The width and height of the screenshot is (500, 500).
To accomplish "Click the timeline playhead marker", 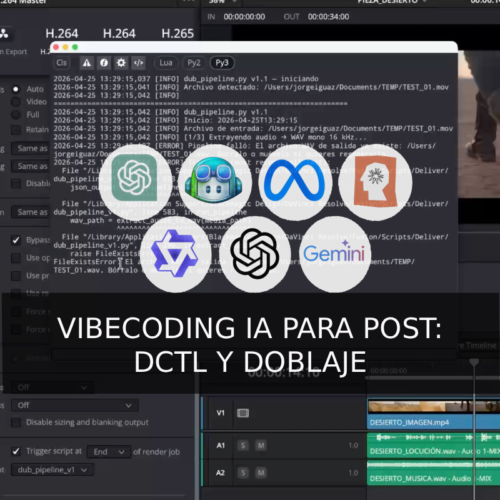I will pyautogui.click(x=474, y=362).
